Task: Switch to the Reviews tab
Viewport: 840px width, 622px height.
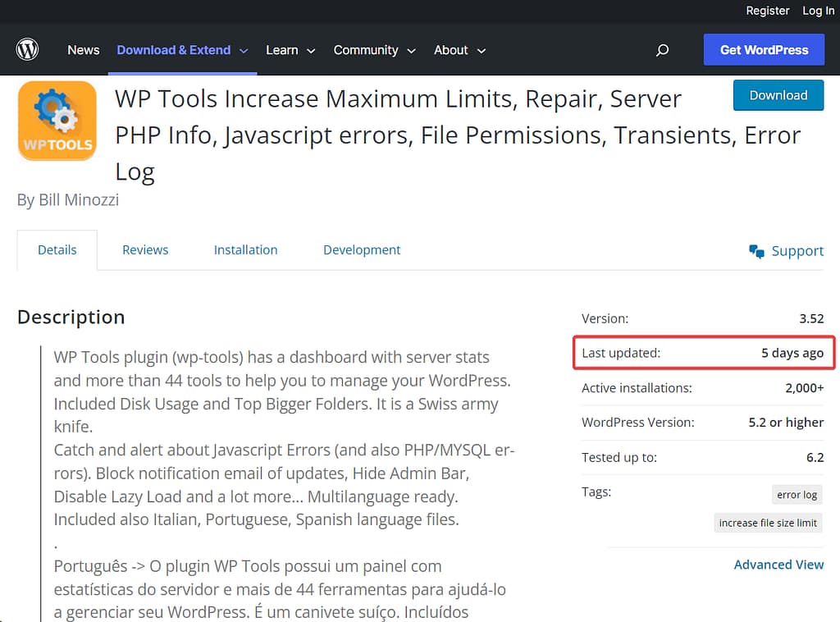Action: click(145, 249)
